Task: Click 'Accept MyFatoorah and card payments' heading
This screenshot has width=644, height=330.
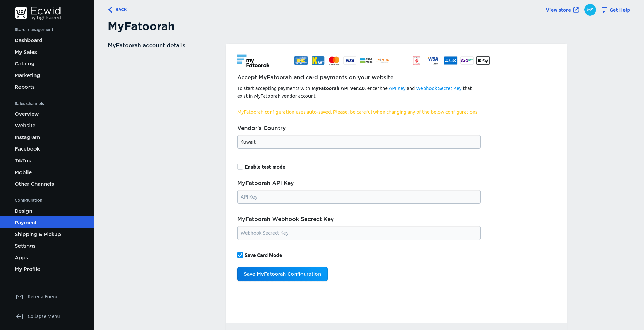Action: click(x=315, y=77)
